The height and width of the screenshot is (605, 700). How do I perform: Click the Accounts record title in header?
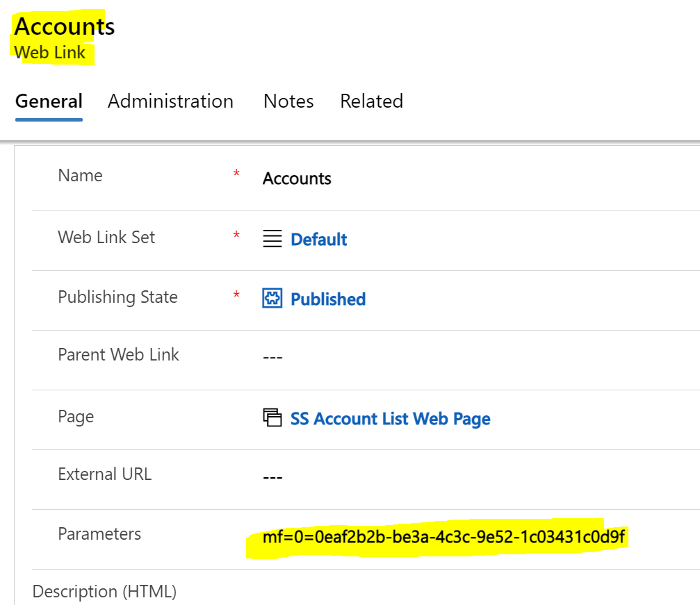click(x=65, y=26)
